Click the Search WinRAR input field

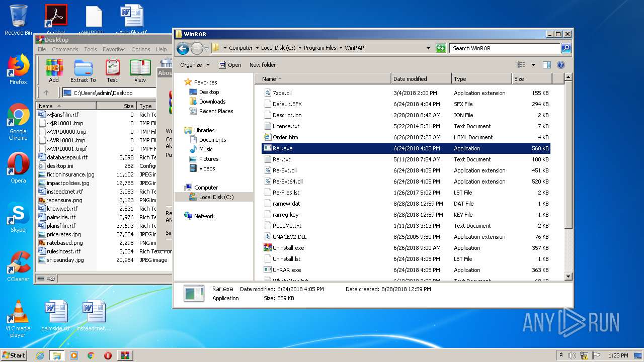[505, 48]
